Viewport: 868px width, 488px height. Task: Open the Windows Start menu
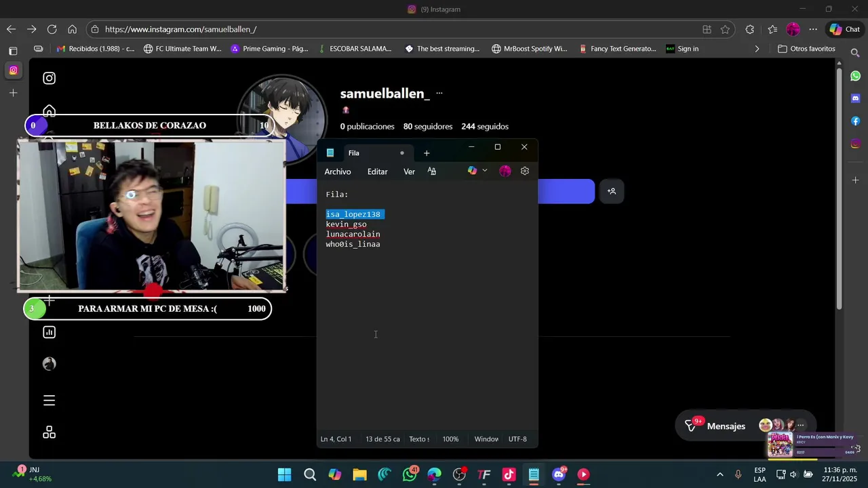pyautogui.click(x=285, y=474)
